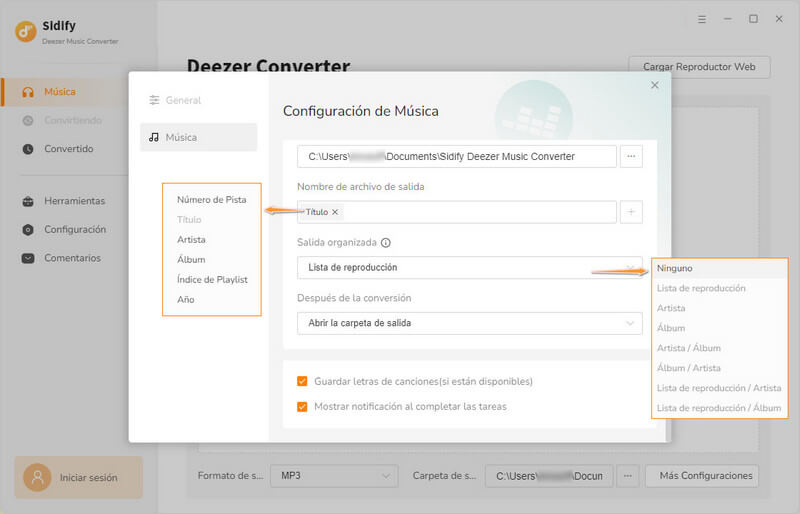Open the Convirtiendo section in the sidebar
The image size is (800, 514).
65,120
